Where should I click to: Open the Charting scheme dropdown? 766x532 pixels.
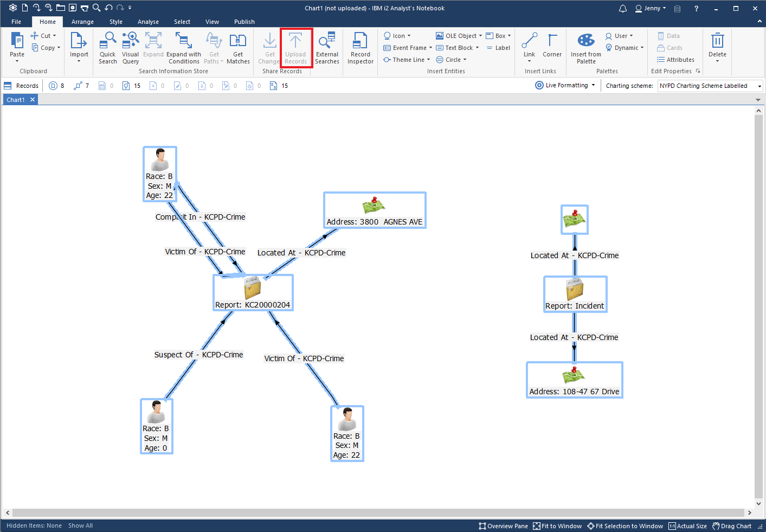tap(710, 86)
